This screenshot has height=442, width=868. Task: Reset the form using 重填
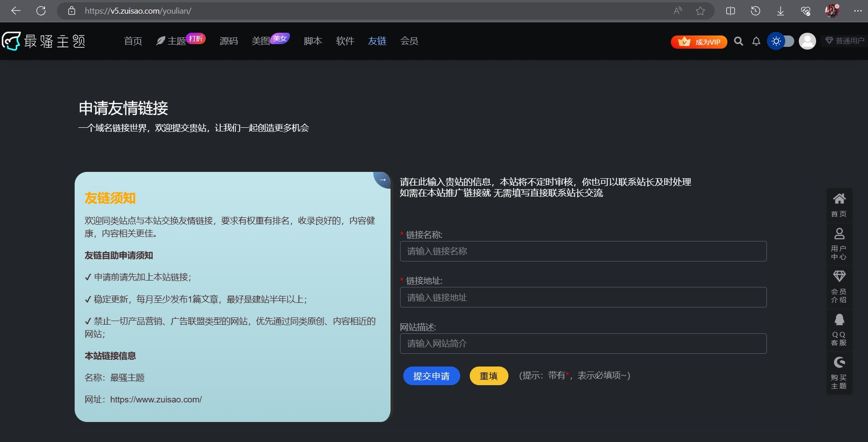pos(488,376)
